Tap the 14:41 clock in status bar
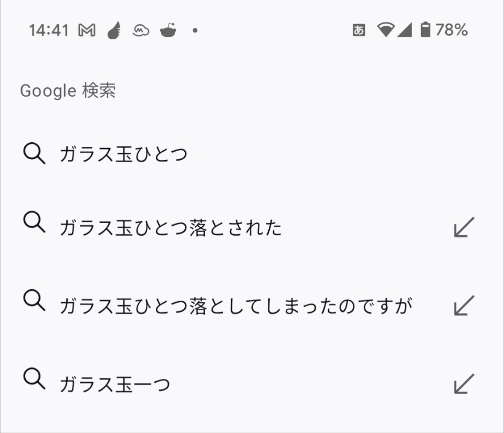Screen dimensions: 504x433 click(49, 30)
